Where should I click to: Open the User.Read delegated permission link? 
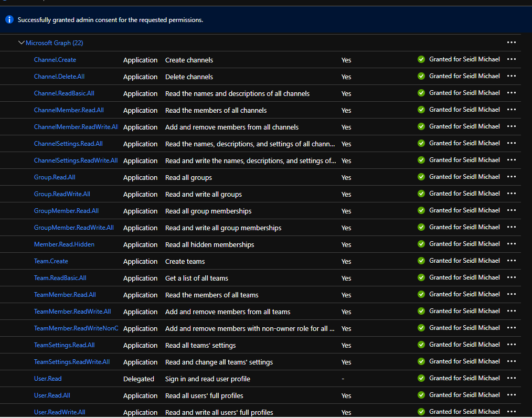(48, 379)
